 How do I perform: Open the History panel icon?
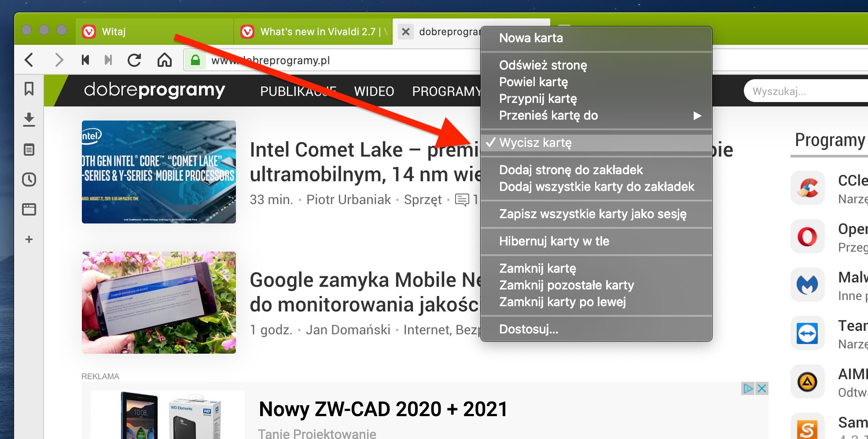coord(29,179)
